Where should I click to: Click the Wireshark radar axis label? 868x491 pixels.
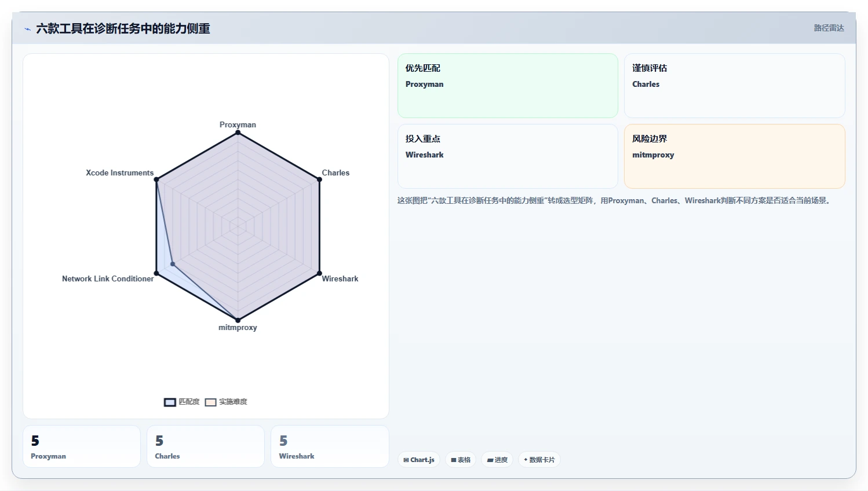340,279
